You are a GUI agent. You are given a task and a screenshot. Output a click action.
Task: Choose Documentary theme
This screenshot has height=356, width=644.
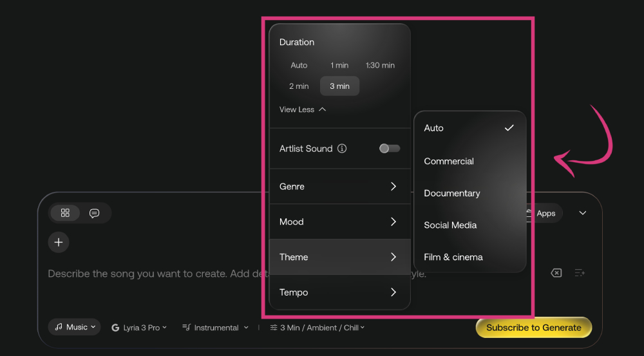pyautogui.click(x=469, y=193)
